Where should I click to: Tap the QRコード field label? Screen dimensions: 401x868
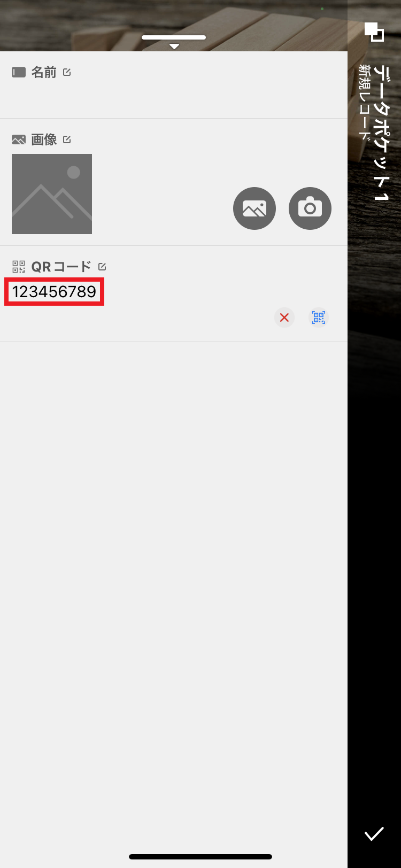click(61, 266)
